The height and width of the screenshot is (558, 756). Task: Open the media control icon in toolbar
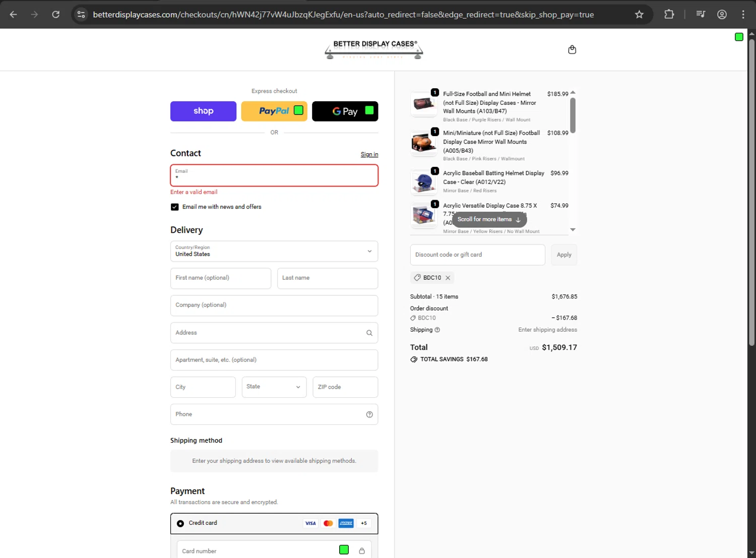click(x=701, y=15)
